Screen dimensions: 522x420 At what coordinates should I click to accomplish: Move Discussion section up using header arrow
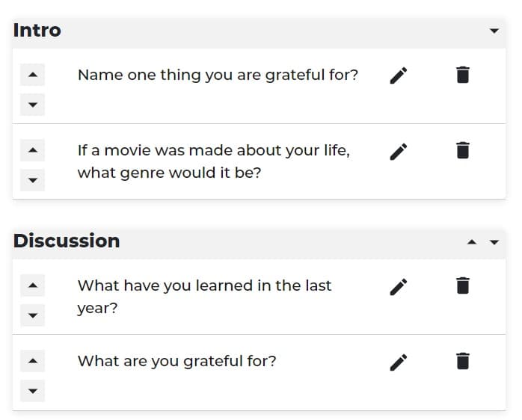tap(471, 242)
